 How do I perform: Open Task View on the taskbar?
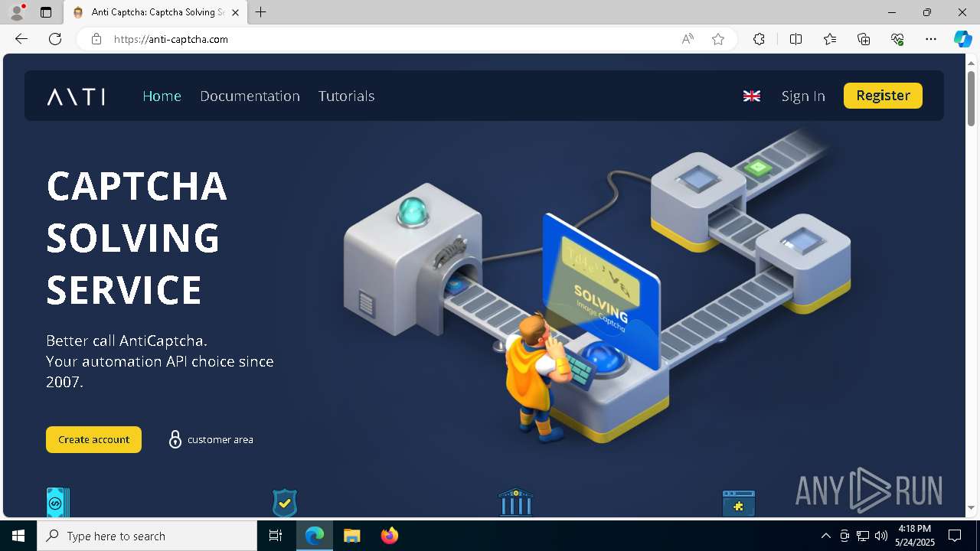276,536
